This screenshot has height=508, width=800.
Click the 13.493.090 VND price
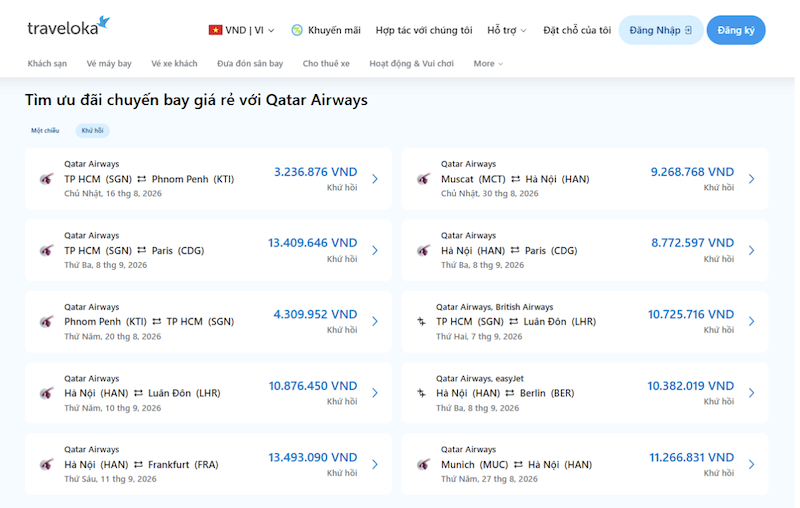point(313,458)
